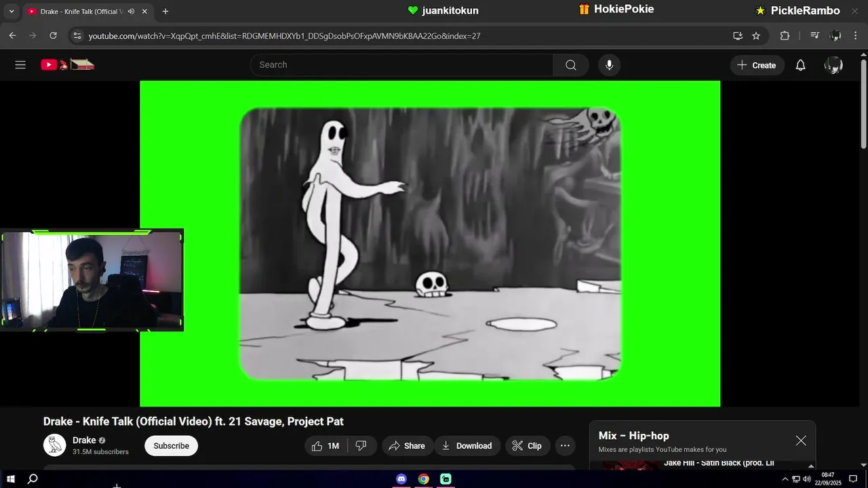Viewport: 868px width, 488px height.
Task: Open the YouTube guide hamburger menu
Action: pyautogui.click(x=20, y=65)
